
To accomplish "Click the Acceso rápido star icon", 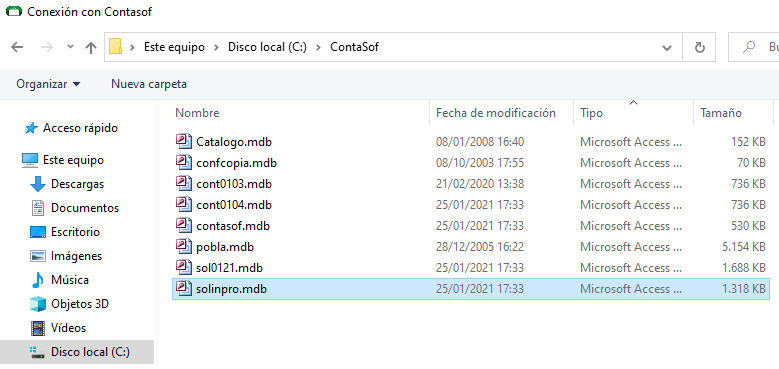I will 31,128.
